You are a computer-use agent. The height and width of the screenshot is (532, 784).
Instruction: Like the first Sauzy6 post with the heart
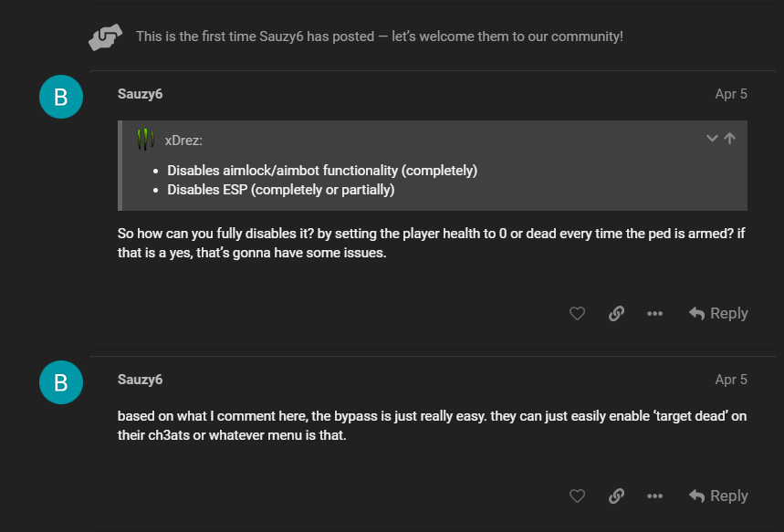pos(577,314)
